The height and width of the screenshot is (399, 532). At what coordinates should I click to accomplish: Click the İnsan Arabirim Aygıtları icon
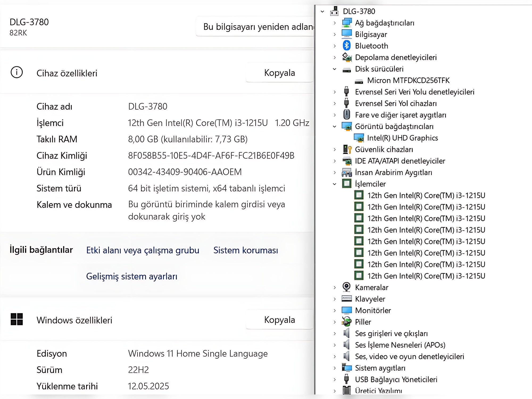[x=347, y=172]
